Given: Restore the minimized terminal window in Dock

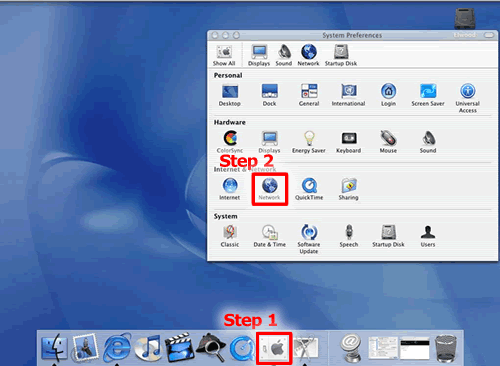Looking at the screenshot, I should pyautogui.click(x=415, y=349).
